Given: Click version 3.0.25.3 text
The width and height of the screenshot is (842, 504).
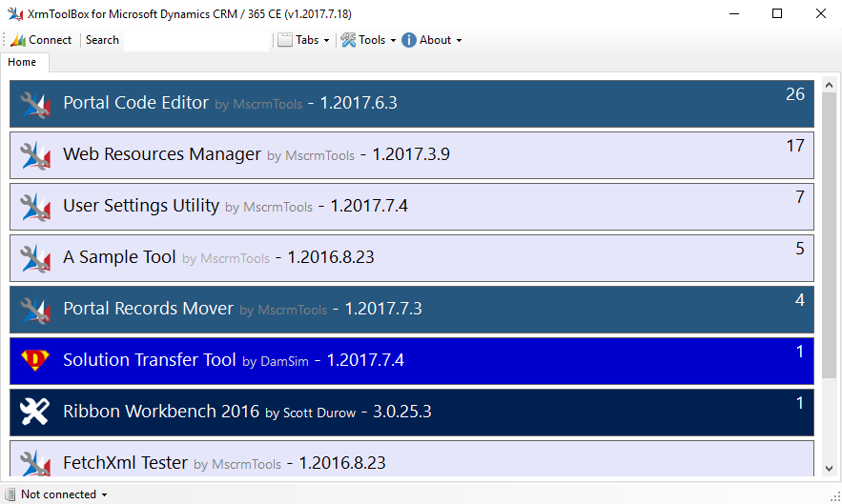Looking at the screenshot, I should coord(402,412).
